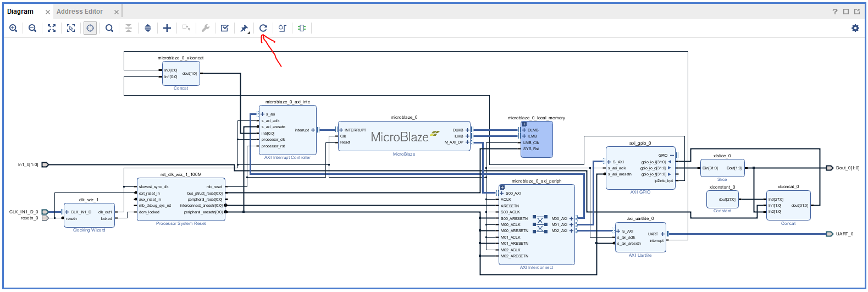Screen dimensions: 868x292
Task: Expand all blocks using the toolbar
Action: tap(148, 28)
